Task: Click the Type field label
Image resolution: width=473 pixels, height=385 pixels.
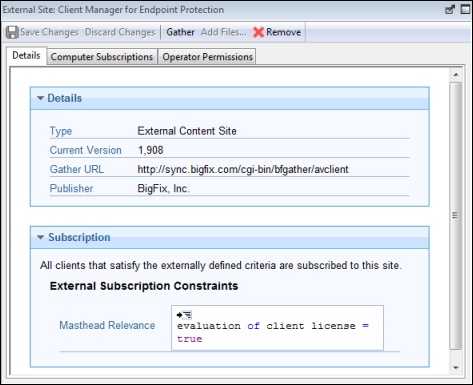Action: coord(61,131)
